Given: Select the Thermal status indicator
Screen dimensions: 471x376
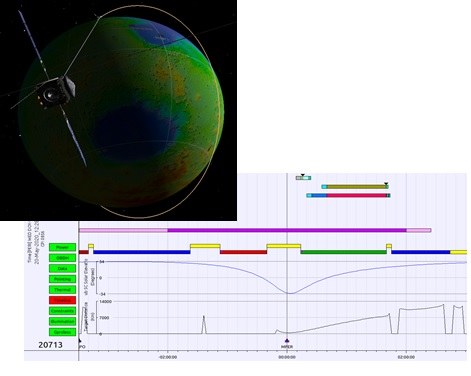Looking at the screenshot, I should (62, 290).
